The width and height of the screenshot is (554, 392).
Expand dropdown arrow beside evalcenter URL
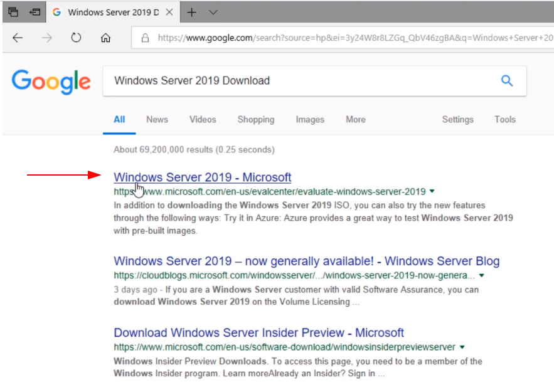coord(432,191)
